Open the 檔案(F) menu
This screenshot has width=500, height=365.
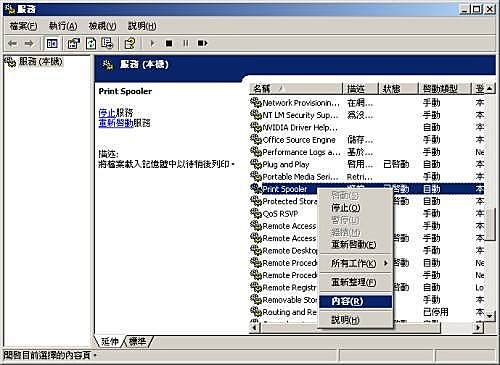(x=23, y=26)
